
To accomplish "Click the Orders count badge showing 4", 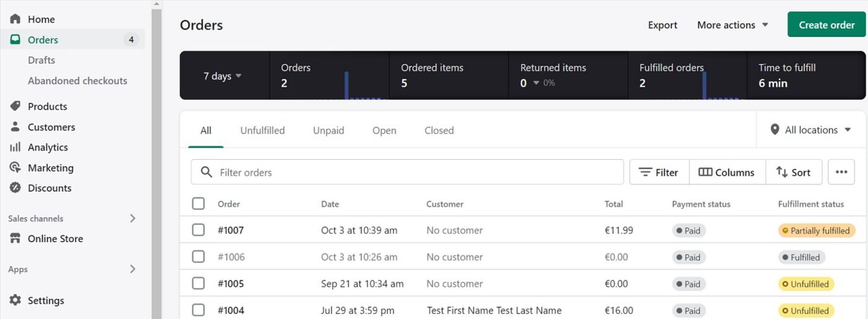I will click(131, 40).
